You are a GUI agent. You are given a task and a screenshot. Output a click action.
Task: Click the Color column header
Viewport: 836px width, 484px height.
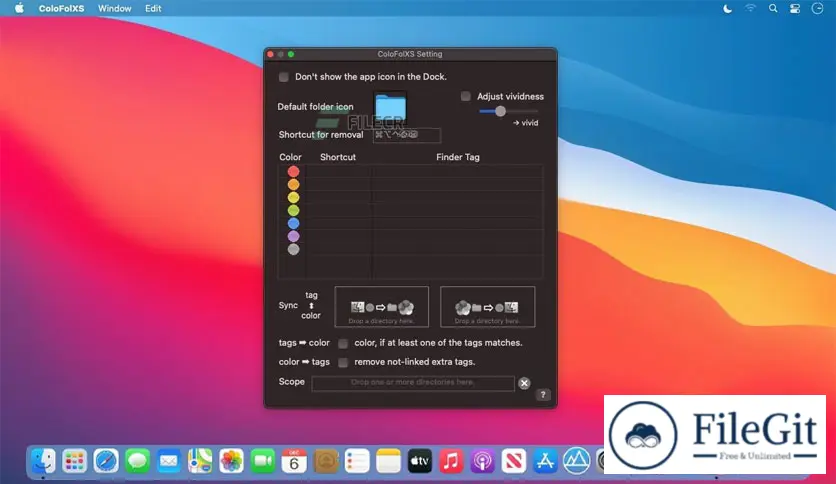(x=291, y=157)
